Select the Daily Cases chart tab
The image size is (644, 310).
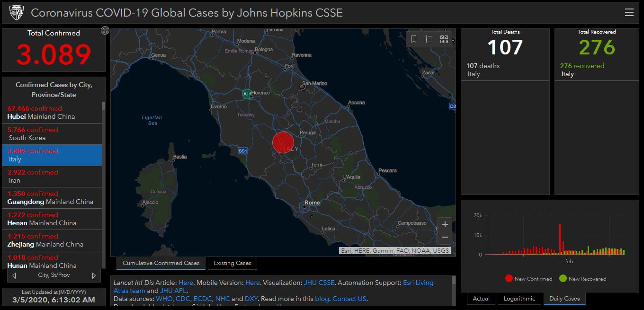click(564, 299)
